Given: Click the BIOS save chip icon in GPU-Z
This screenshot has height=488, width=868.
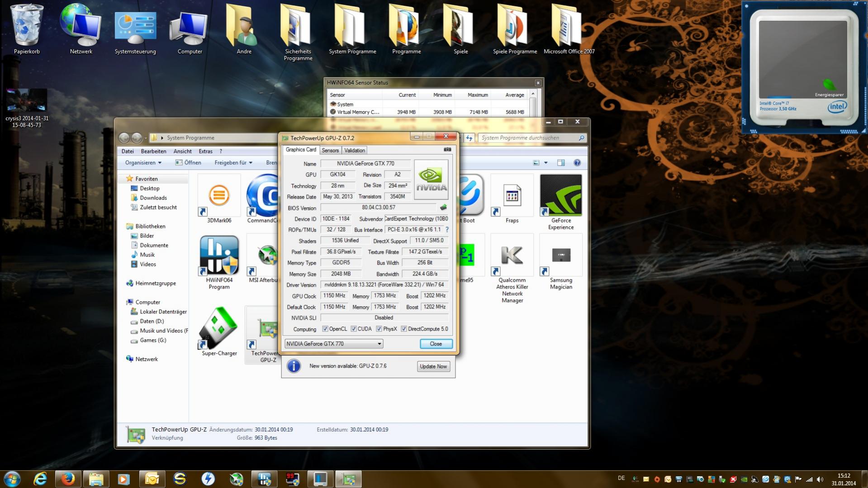Looking at the screenshot, I should [443, 208].
